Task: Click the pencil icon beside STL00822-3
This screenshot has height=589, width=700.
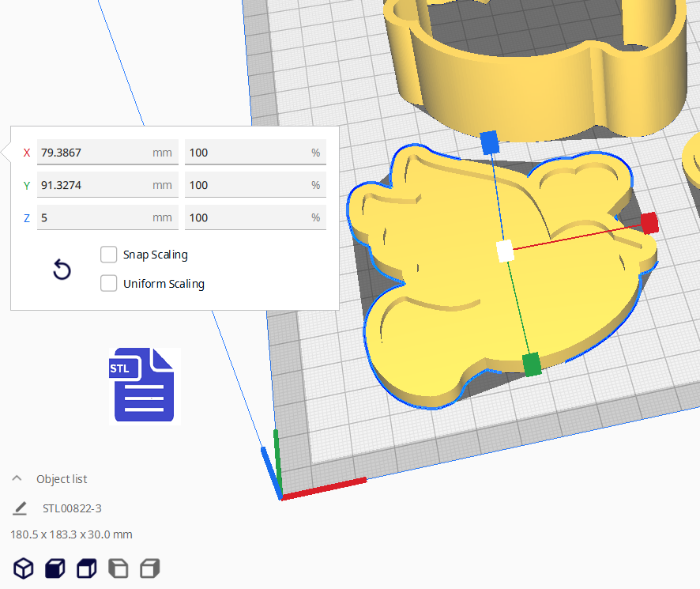Action: pyautogui.click(x=20, y=508)
